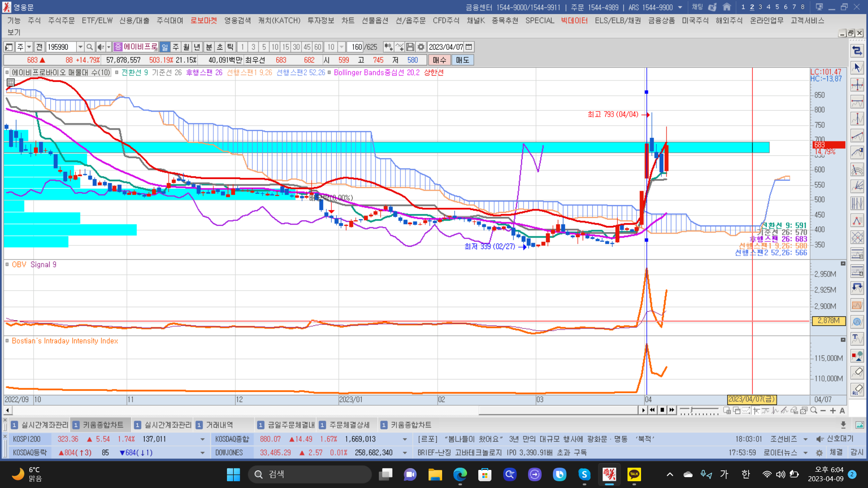868x488 pixels.
Task: Select the minute (분) chart period
Action: coord(209,47)
